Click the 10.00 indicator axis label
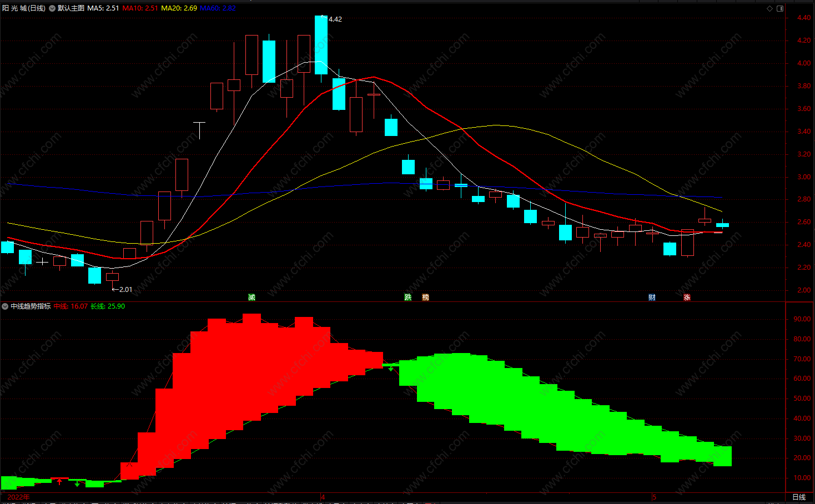815x504 pixels. (x=802, y=478)
